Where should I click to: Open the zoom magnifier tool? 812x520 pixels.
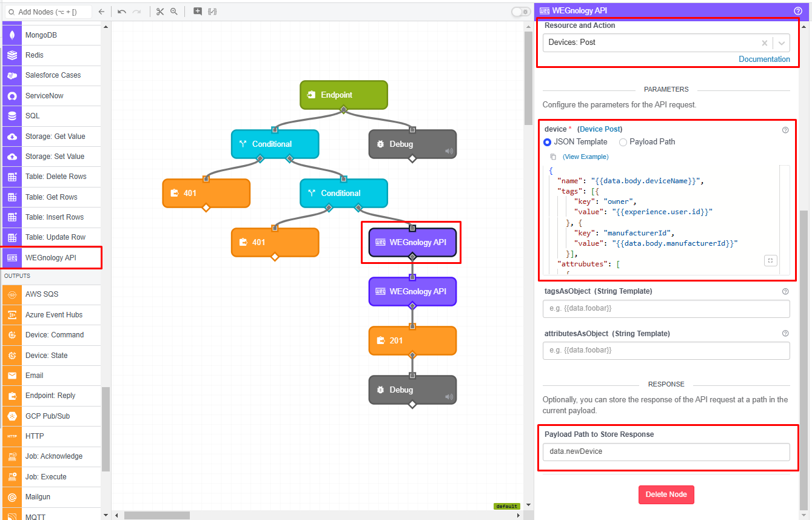click(x=174, y=12)
